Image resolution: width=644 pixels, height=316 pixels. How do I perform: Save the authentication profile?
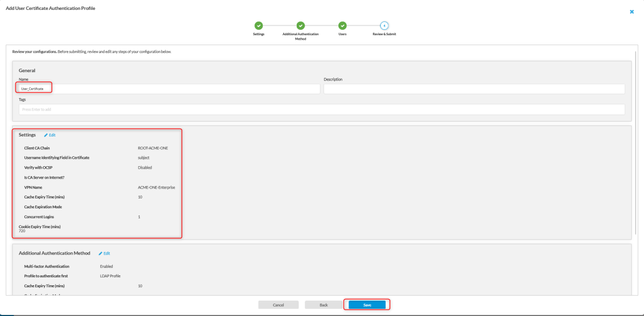click(367, 305)
